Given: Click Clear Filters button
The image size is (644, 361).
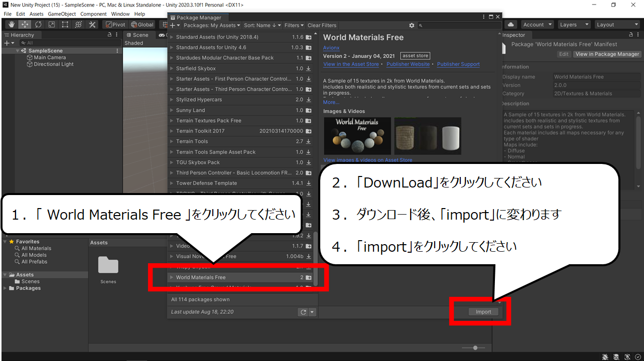Looking at the screenshot, I should coord(322,25).
